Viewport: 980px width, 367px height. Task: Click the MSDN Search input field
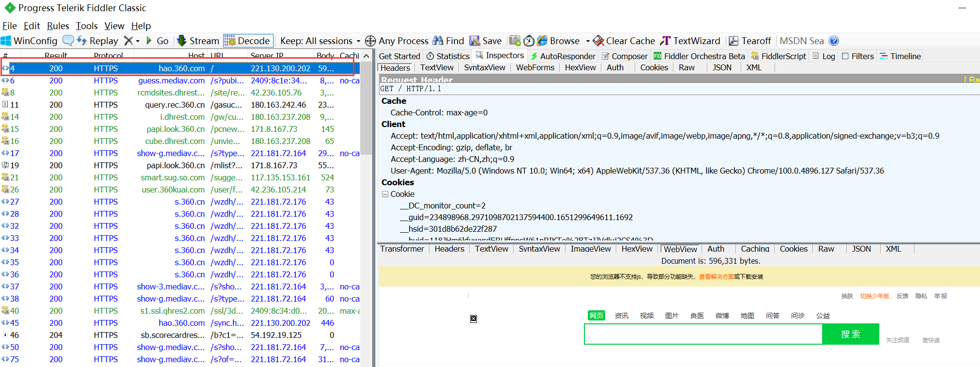point(802,41)
